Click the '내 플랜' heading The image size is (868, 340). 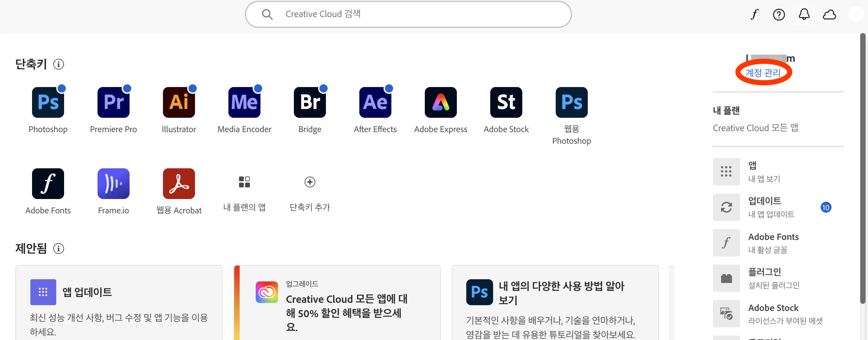click(726, 110)
